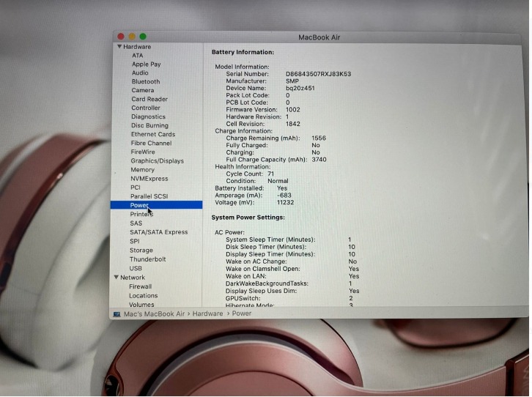Click System Power Settings heading
Image resolution: width=532 pixels, height=397 pixels.
(248, 218)
